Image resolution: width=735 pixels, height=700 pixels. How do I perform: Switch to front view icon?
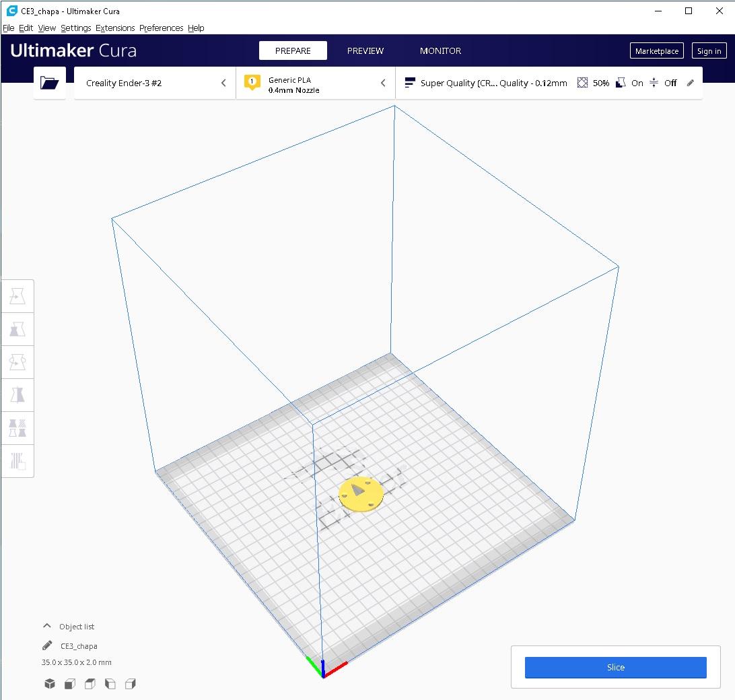[x=70, y=684]
